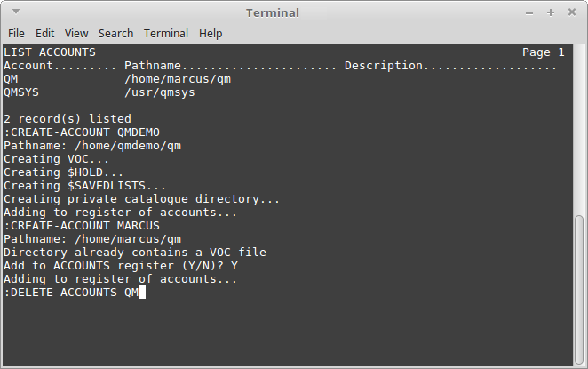Click the ':DELETE ACCOUNTS QM' command prompt
Image resolution: width=588 pixels, height=369 pixels.
(x=71, y=293)
